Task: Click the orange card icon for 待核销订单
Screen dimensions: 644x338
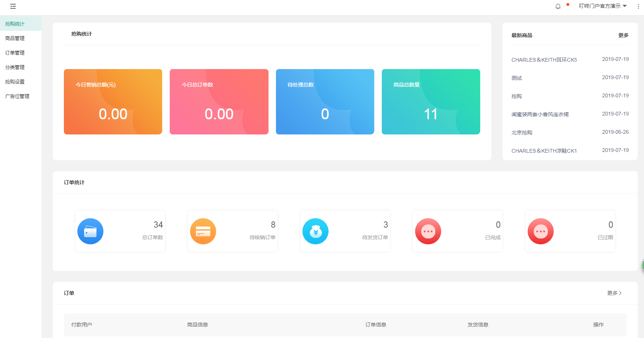Action: [x=203, y=231]
